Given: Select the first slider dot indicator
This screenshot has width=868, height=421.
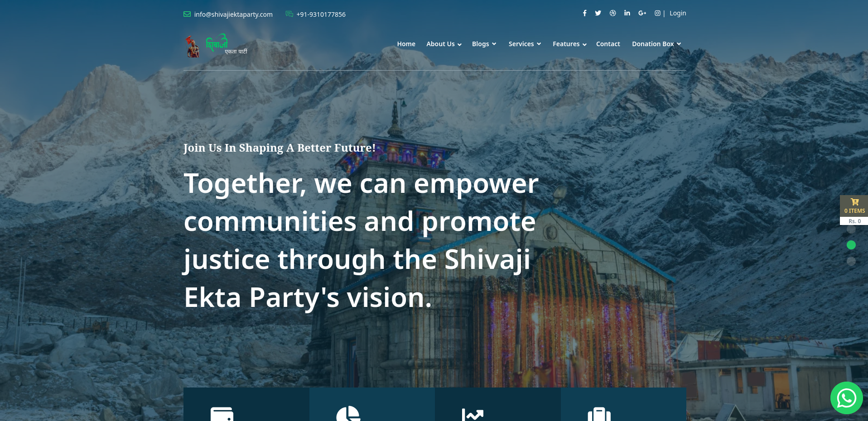Looking at the screenshot, I should (x=851, y=229).
